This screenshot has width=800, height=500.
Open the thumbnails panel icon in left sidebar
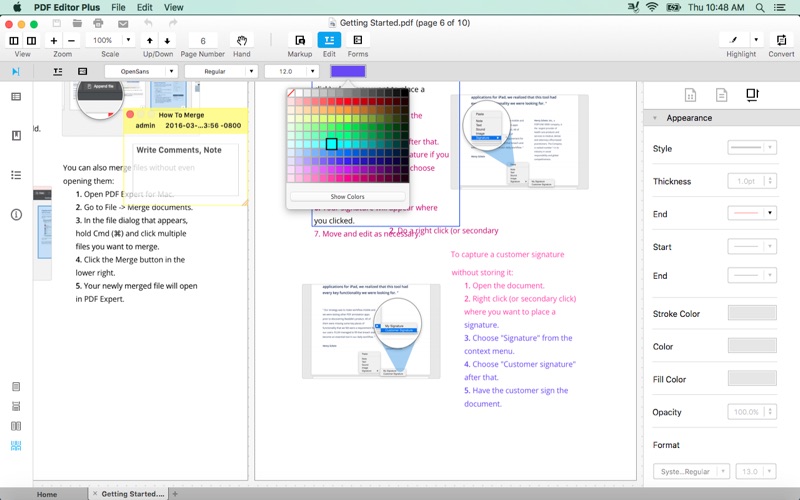click(16, 96)
